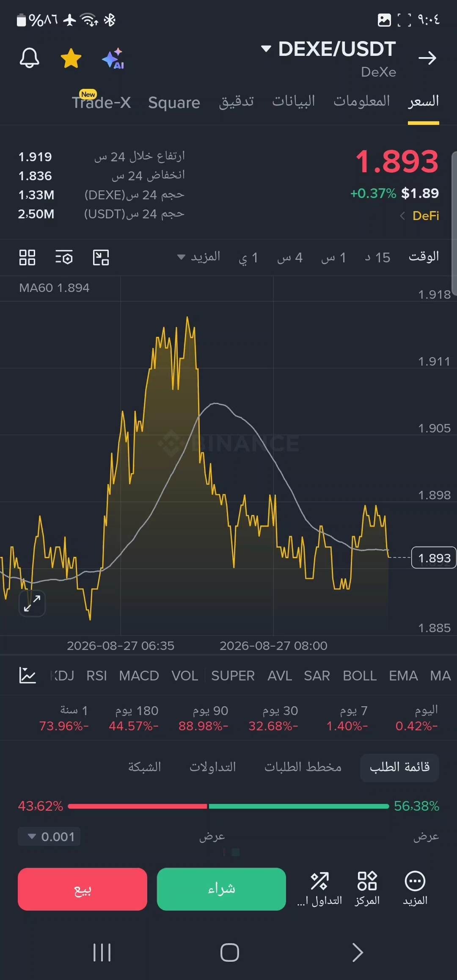The height and width of the screenshot is (980, 457).
Task: Open the bottom المزيد more icon
Action: coord(415,889)
